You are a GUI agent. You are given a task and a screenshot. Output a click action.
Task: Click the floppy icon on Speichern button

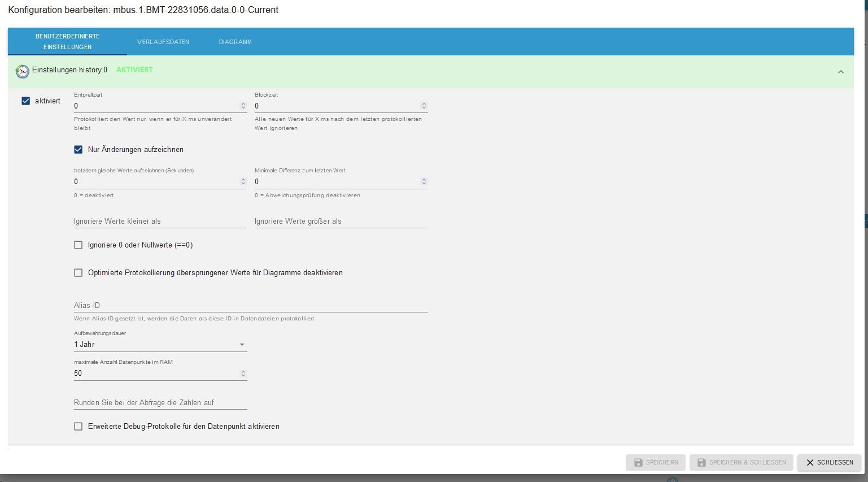coord(638,462)
